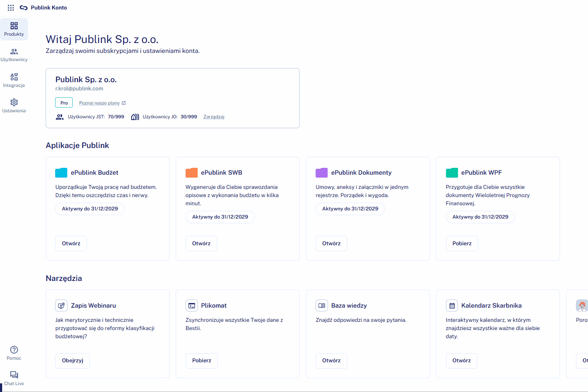Open the ePublink Budżet application
This screenshot has width=588, height=392.
pyautogui.click(x=71, y=244)
